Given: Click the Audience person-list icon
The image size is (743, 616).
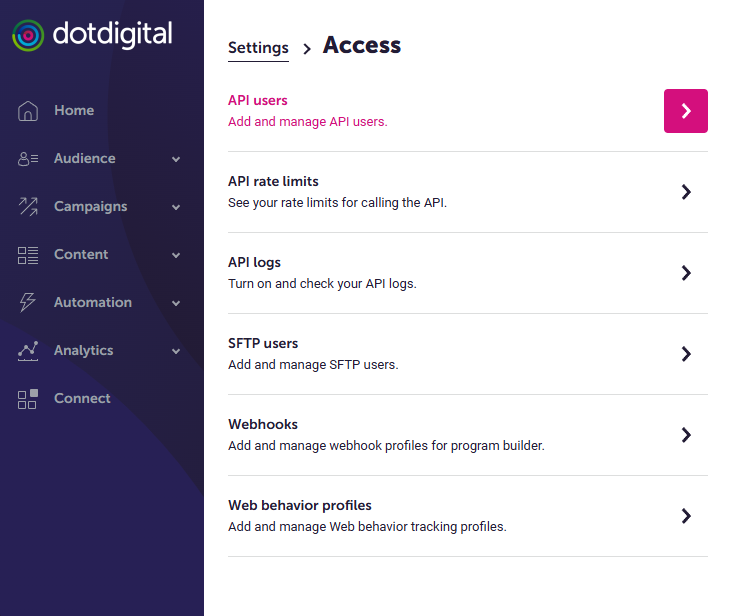Looking at the screenshot, I should pyautogui.click(x=28, y=159).
